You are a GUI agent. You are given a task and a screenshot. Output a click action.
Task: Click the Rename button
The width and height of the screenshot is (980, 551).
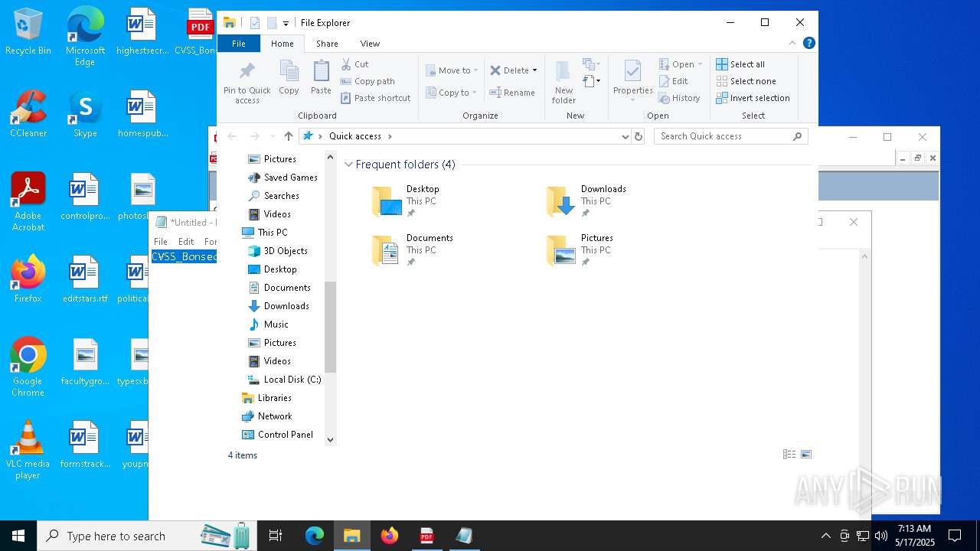pos(512,93)
